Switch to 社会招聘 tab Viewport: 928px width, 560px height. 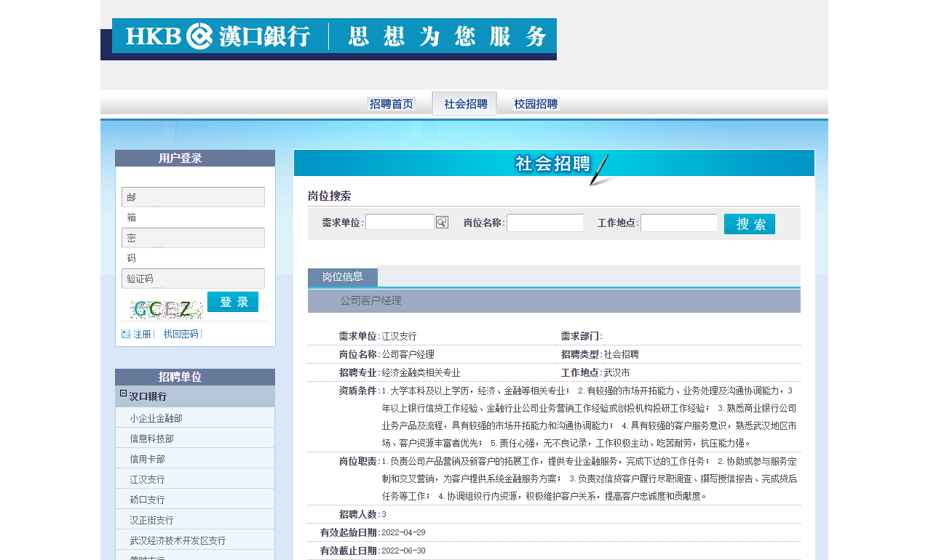coord(464,103)
